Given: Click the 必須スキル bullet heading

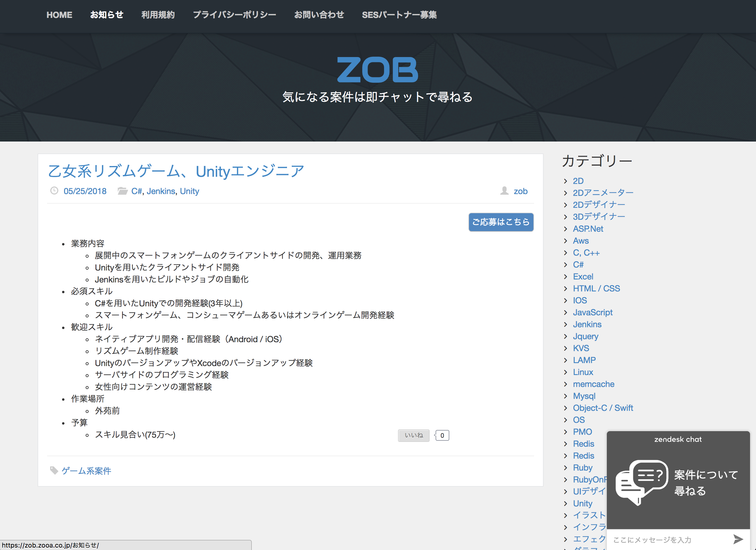Looking at the screenshot, I should [92, 291].
